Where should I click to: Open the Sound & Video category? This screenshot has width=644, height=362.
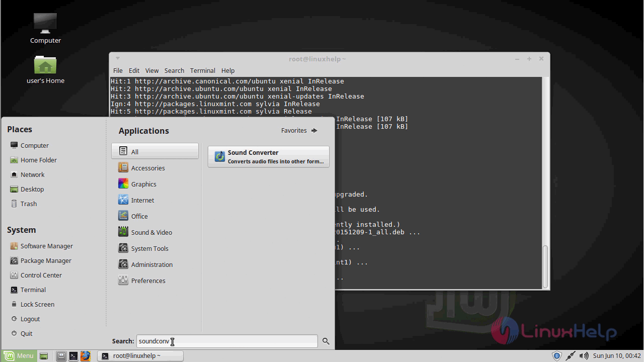[x=155, y=232]
